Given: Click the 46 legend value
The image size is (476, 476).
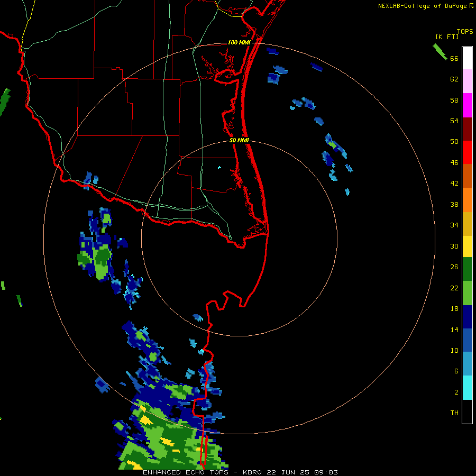Looking at the screenshot, I should (x=454, y=163).
